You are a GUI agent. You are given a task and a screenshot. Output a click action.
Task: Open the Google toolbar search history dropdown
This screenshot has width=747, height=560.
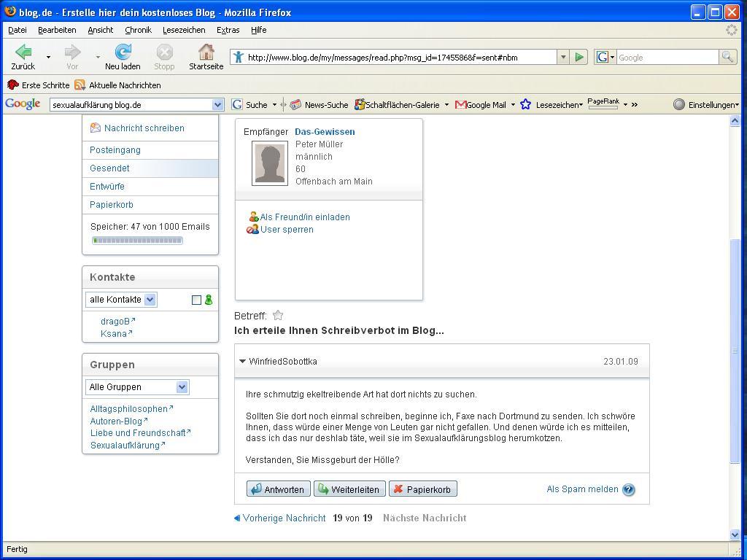pos(217,104)
